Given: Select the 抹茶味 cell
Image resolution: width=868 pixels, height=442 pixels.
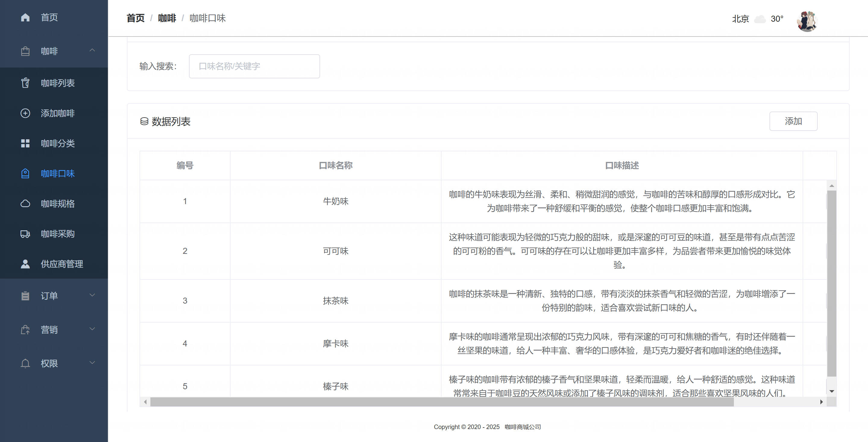Looking at the screenshot, I should coord(336,301).
